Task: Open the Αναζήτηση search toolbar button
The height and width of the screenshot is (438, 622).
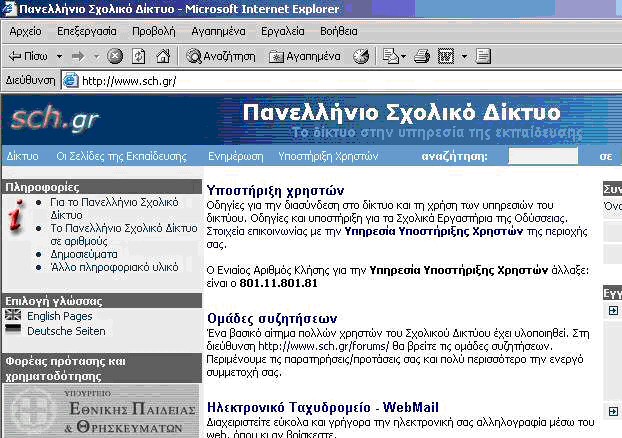Action: pyautogui.click(x=221, y=56)
